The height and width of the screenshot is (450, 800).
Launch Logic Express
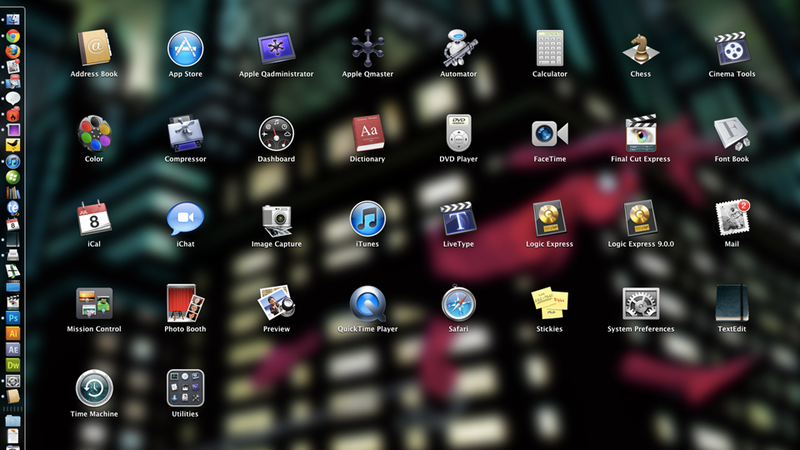click(549, 218)
